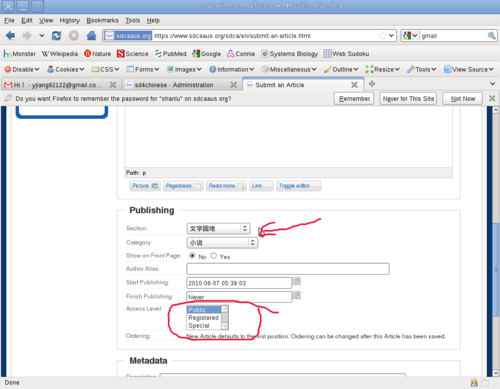Open the Wikipedia bookmark
Image resolution: width=500 pixels, height=389 pixels.
pyautogui.click(x=59, y=54)
